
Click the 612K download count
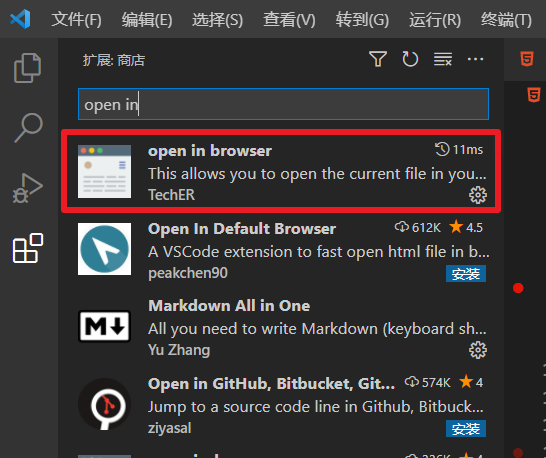point(418,227)
